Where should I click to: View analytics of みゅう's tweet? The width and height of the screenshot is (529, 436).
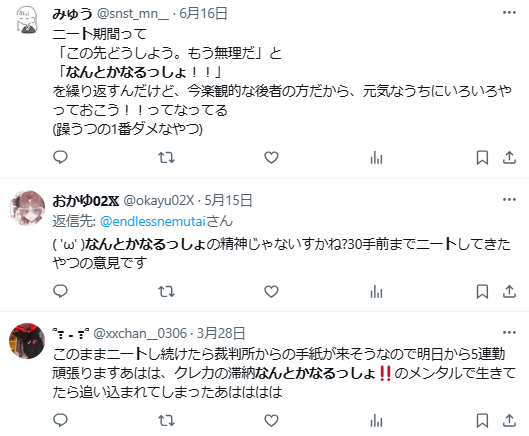376,157
